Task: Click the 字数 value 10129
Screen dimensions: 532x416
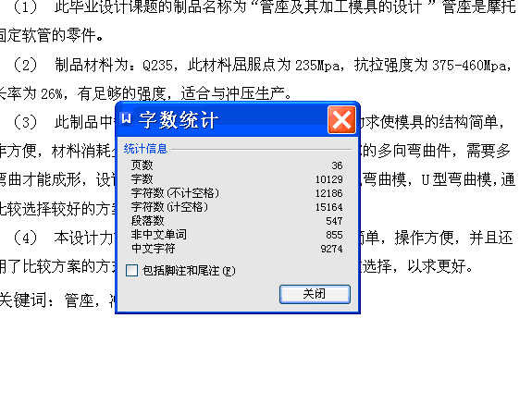Action: [x=328, y=179]
